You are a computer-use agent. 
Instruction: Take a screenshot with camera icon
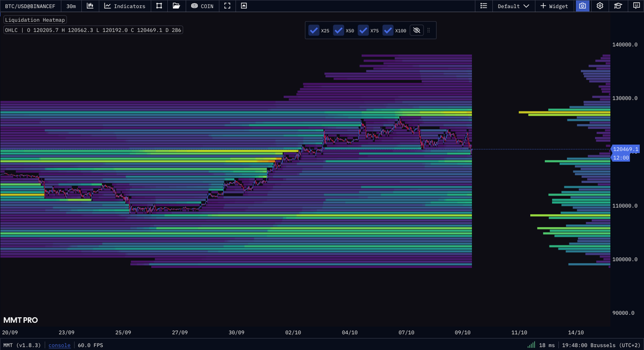pyautogui.click(x=582, y=6)
